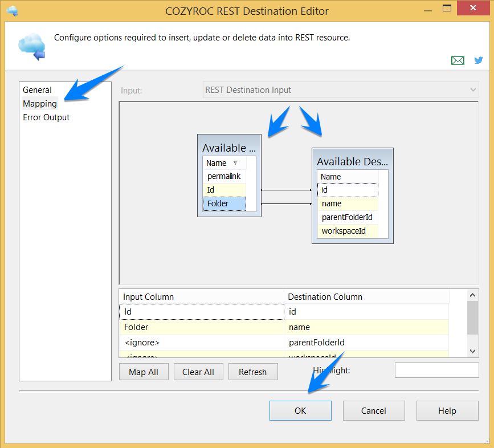This screenshot has height=448, width=494.
Task: Close the REST Destination Editor window
Action: (473, 8)
